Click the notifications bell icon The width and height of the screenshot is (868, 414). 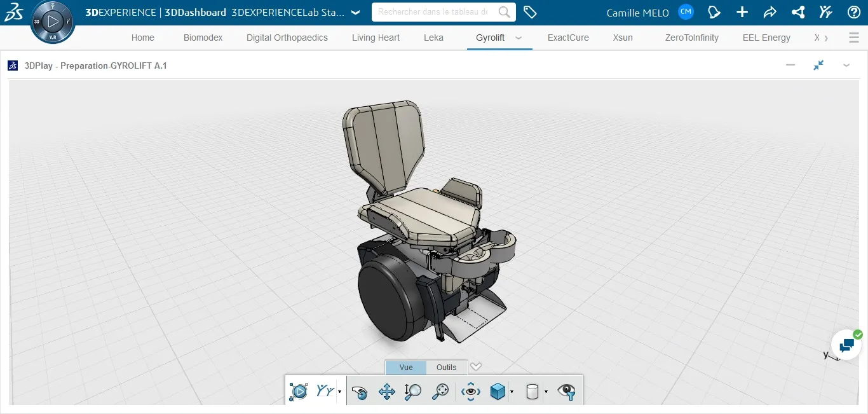pyautogui.click(x=714, y=11)
